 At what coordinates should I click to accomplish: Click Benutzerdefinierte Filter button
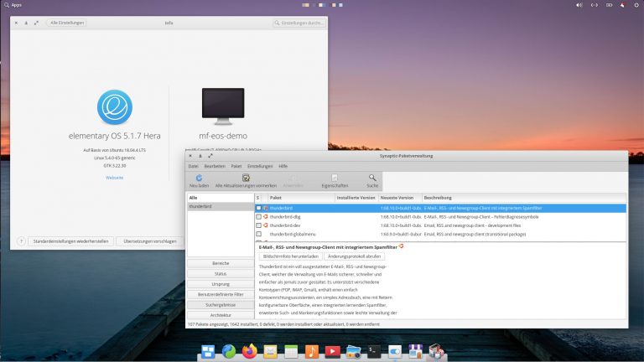(x=221, y=294)
